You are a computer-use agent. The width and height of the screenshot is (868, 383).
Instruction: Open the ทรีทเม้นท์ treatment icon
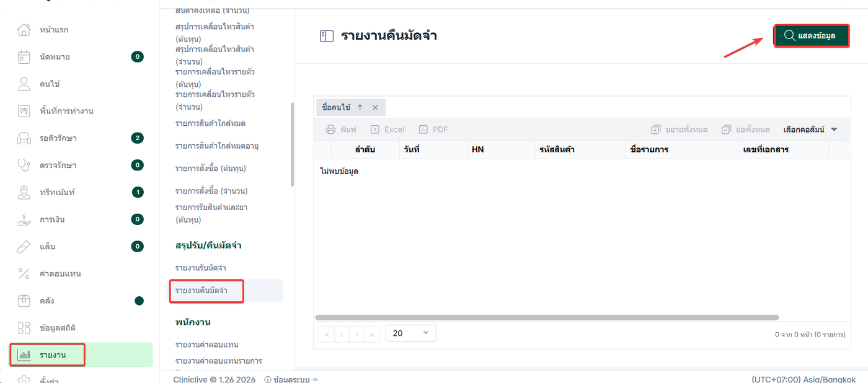click(24, 192)
